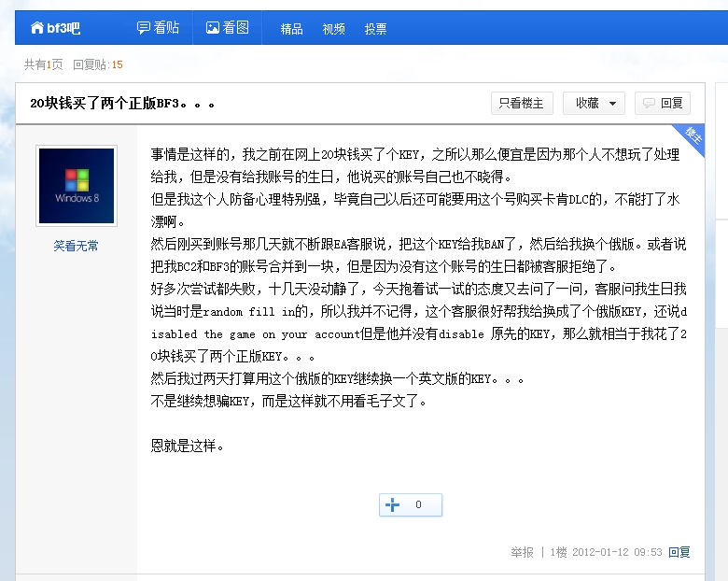Click the 只看楼主 button
728x581 pixels.
tap(522, 103)
